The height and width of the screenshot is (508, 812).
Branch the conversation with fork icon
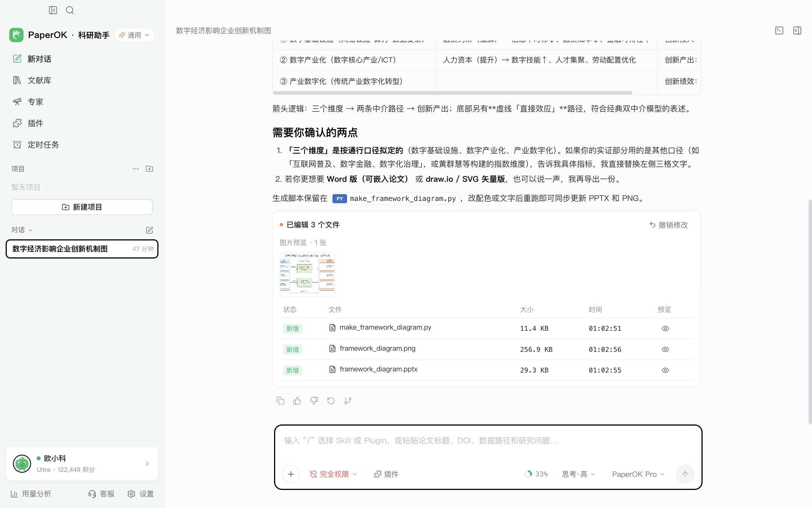point(348,401)
